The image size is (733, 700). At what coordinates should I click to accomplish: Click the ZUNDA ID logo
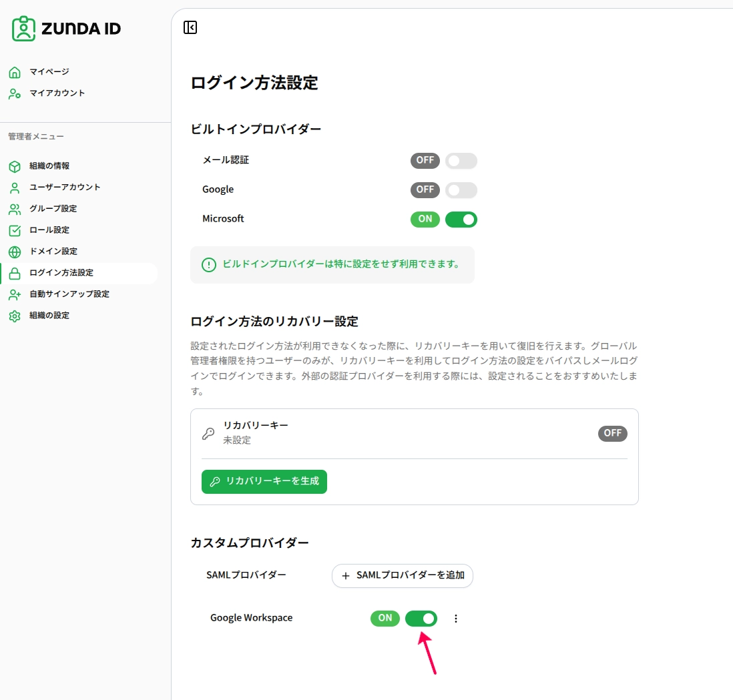click(x=66, y=29)
